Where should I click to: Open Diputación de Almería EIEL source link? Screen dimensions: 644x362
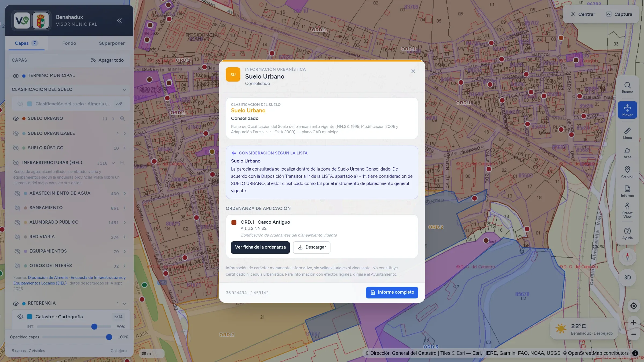(x=69, y=280)
